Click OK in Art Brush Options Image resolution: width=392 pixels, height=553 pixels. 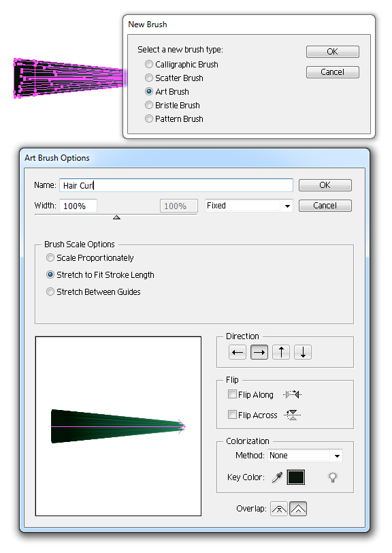click(325, 185)
